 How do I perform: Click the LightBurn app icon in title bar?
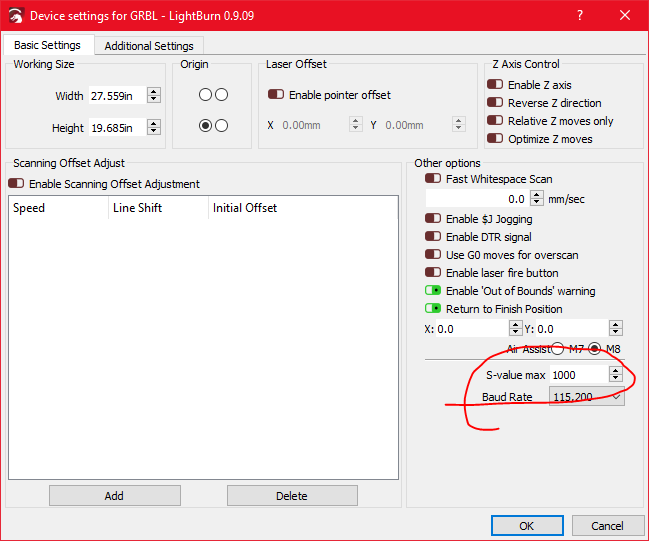coord(14,16)
